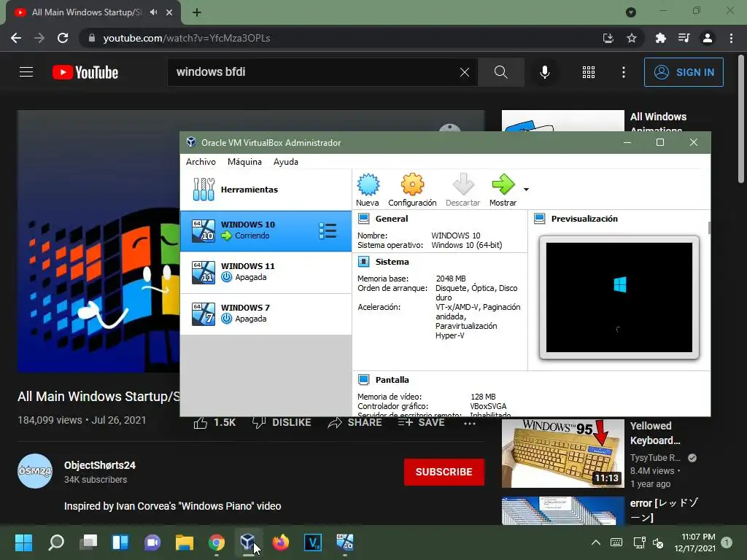This screenshot has height=560, width=747.
Task: Click the DISLIKE button
Action: point(281,422)
